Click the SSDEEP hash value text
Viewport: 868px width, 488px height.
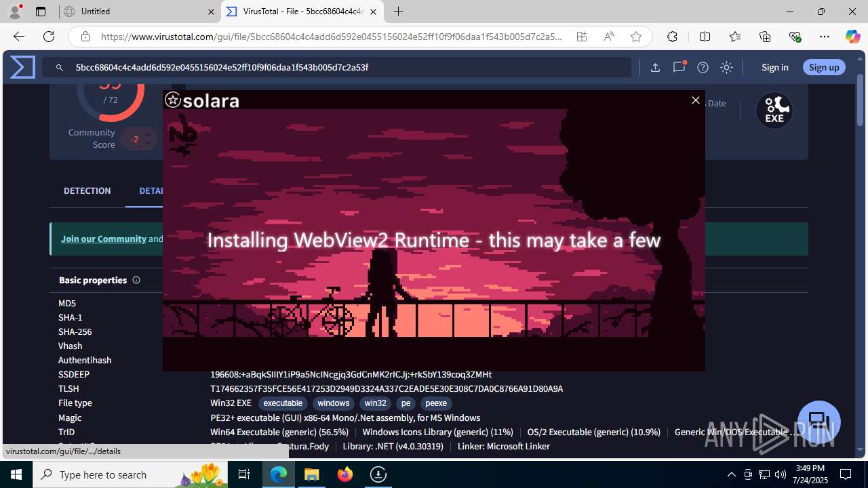(x=351, y=374)
